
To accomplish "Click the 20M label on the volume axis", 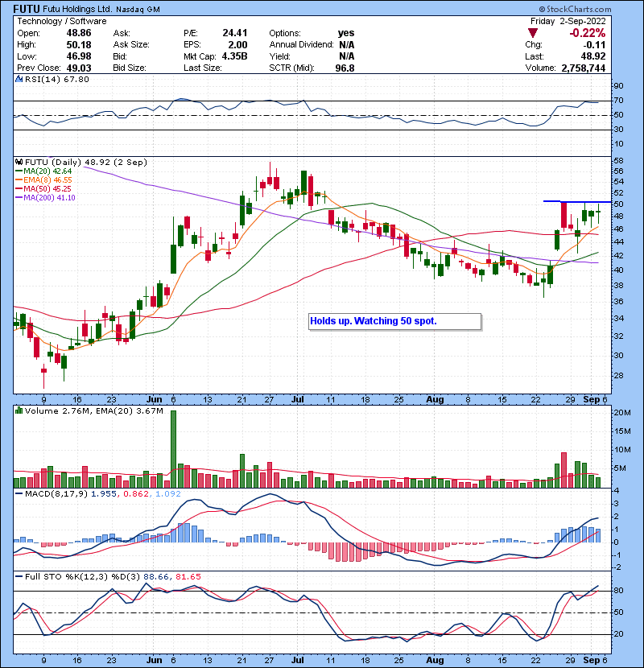I will coord(621,412).
